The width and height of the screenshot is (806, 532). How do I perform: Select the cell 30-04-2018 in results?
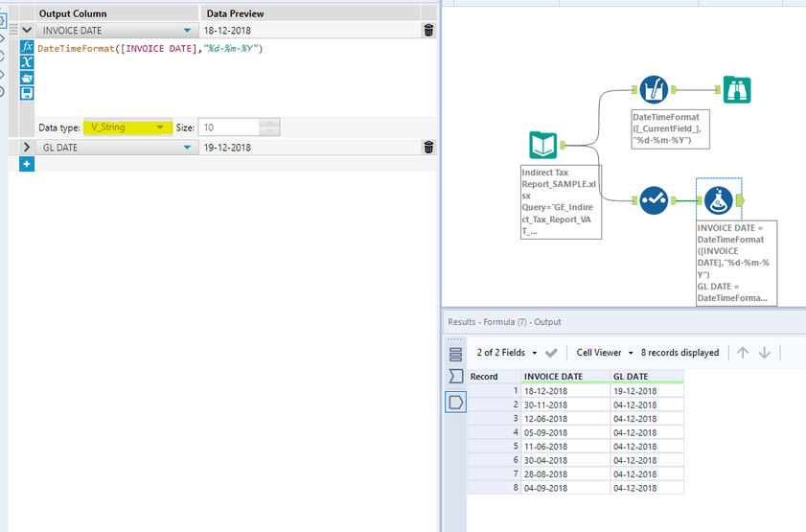coord(565,460)
